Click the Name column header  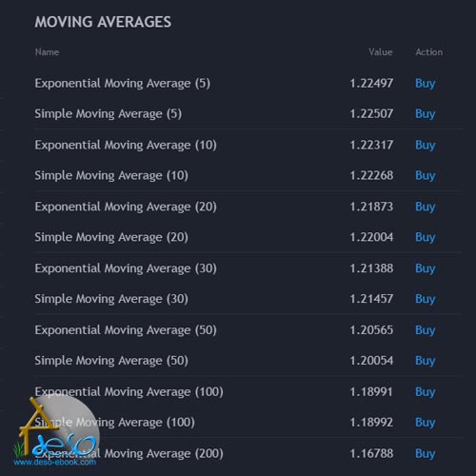pos(47,52)
